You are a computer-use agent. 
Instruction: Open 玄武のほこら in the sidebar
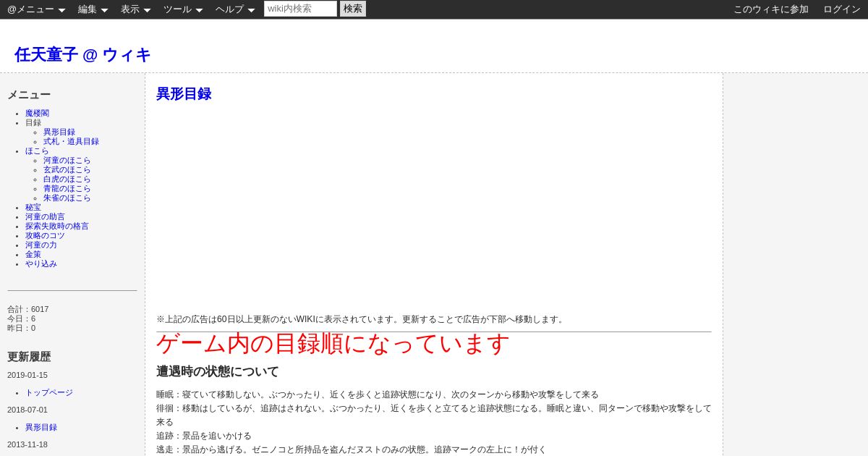click(67, 170)
